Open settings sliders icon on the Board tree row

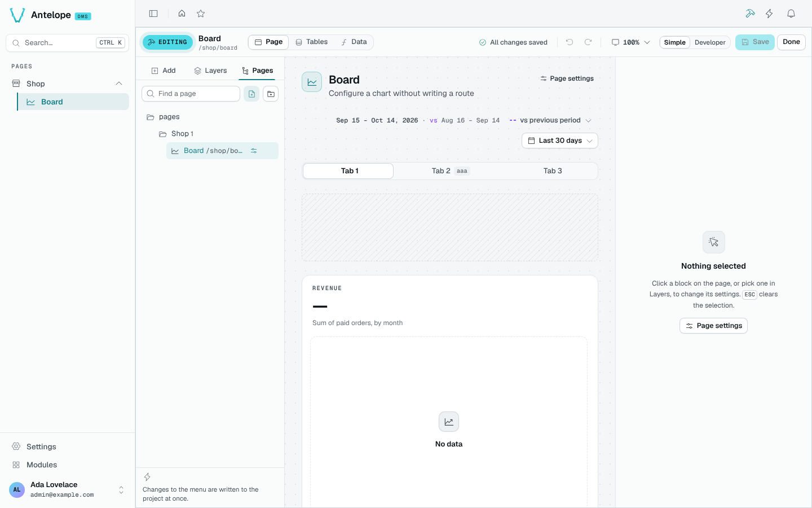pyautogui.click(x=254, y=151)
